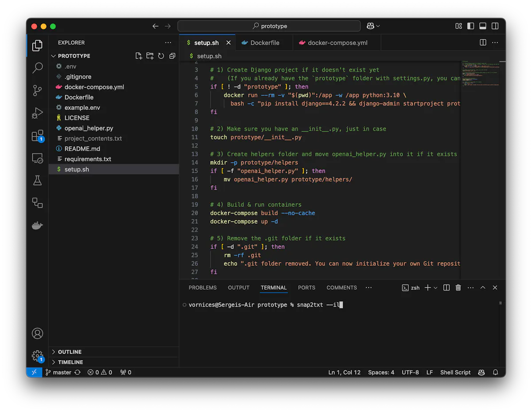
Task: Open the Testing flask view
Action: [38, 180]
